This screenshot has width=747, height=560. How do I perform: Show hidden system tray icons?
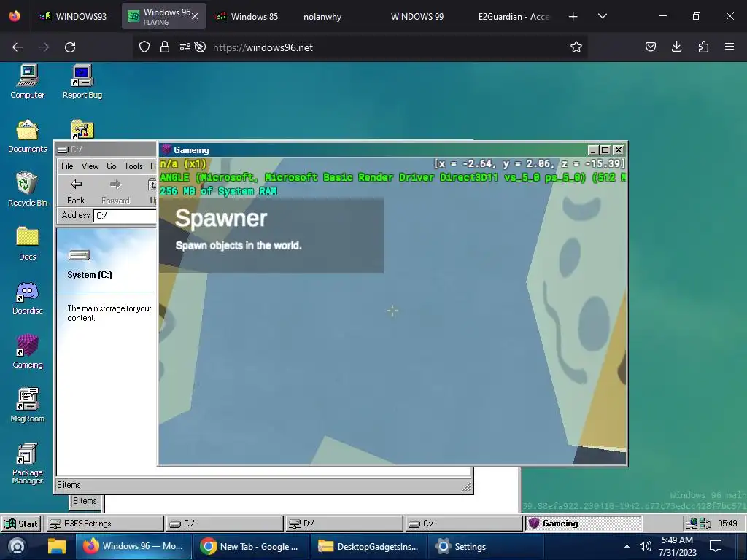coord(627,546)
